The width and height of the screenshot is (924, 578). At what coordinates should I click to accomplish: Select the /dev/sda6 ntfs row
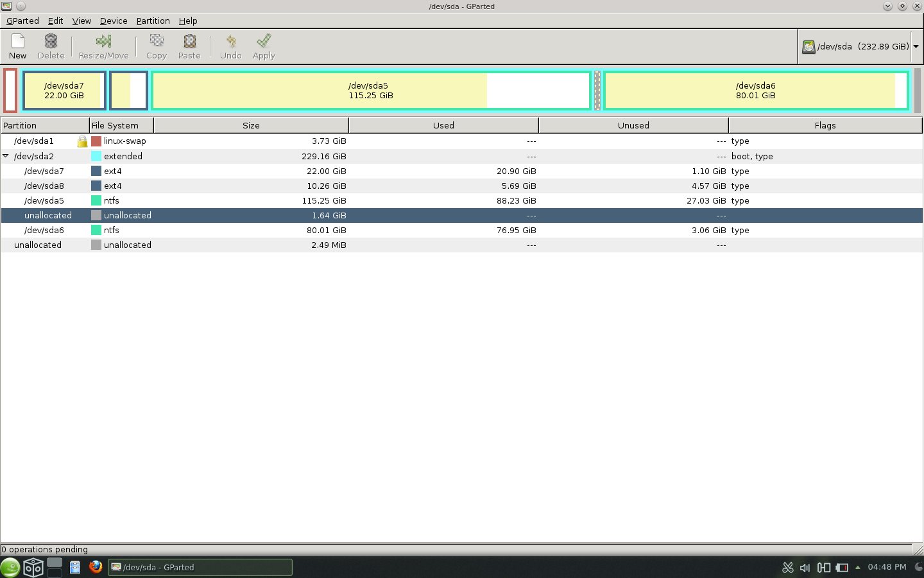(461, 230)
